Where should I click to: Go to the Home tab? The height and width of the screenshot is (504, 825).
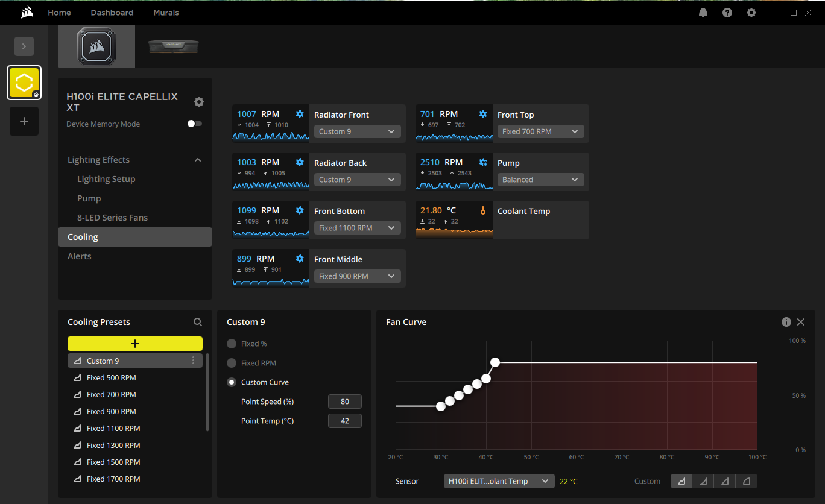point(59,13)
